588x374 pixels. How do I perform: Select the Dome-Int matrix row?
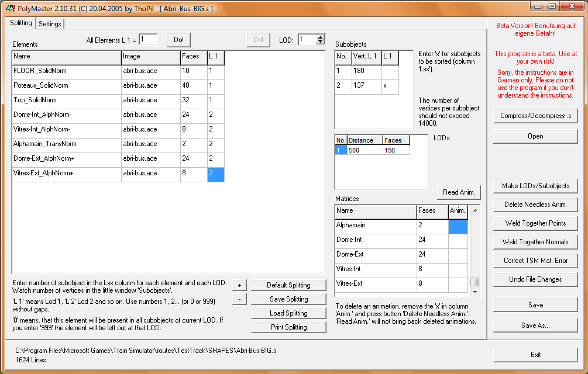pyautogui.click(x=401, y=241)
